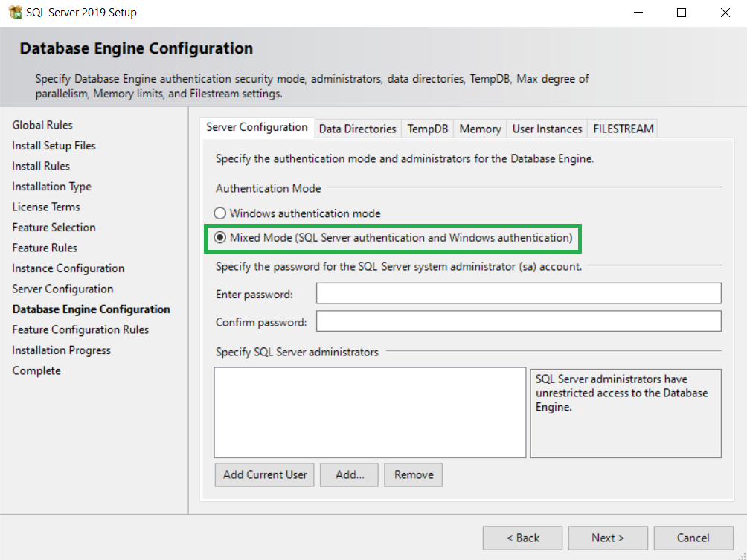Click Installation Progress step

(62, 350)
